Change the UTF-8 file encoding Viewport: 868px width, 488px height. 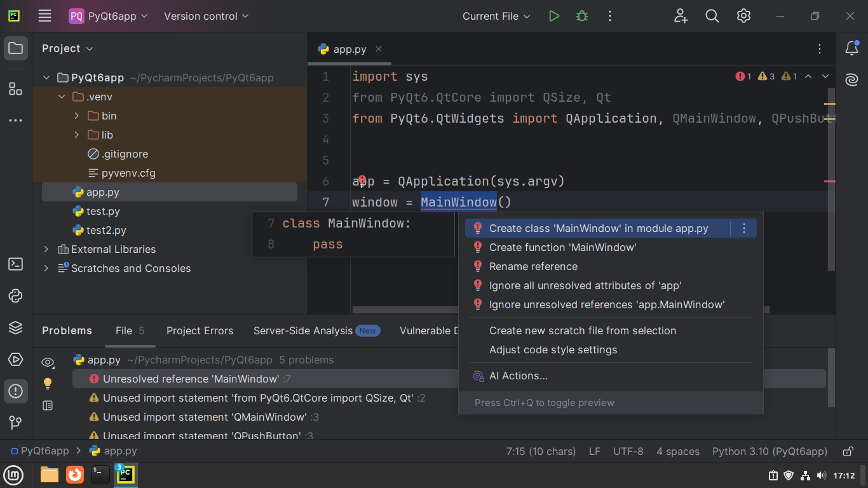[x=628, y=451]
